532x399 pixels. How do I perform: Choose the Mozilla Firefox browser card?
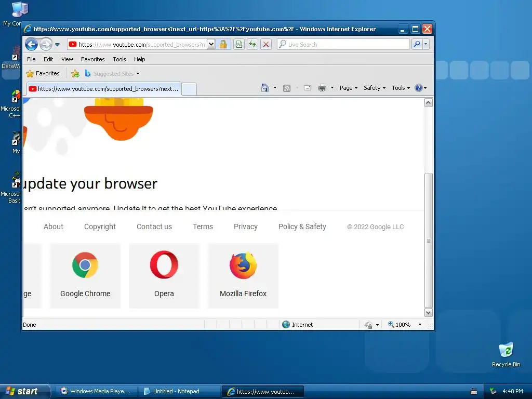243,275
